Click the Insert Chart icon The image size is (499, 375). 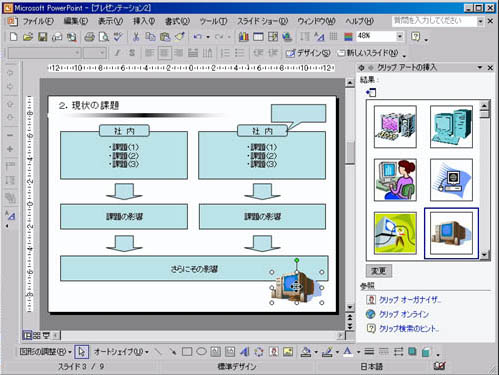pyautogui.click(x=244, y=37)
